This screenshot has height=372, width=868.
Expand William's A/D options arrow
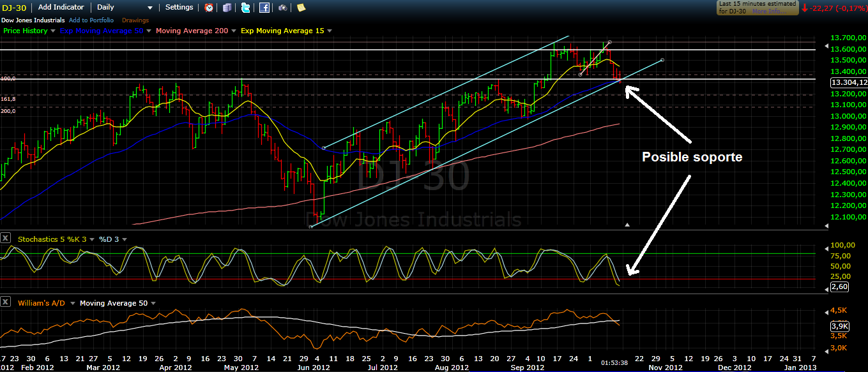(x=73, y=303)
